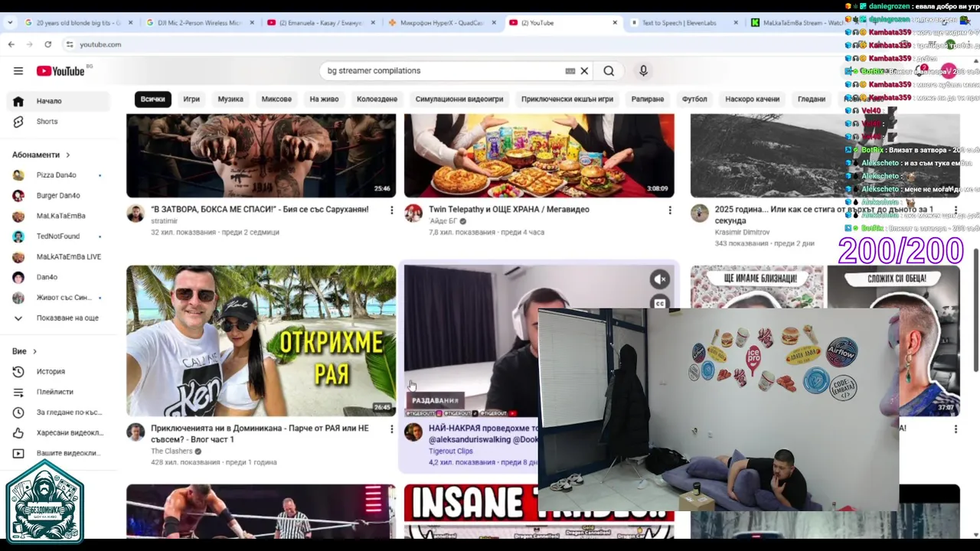The width and height of the screenshot is (980, 551).
Task: Open the Pizza Dan4o subscription channel
Action: pos(57,175)
